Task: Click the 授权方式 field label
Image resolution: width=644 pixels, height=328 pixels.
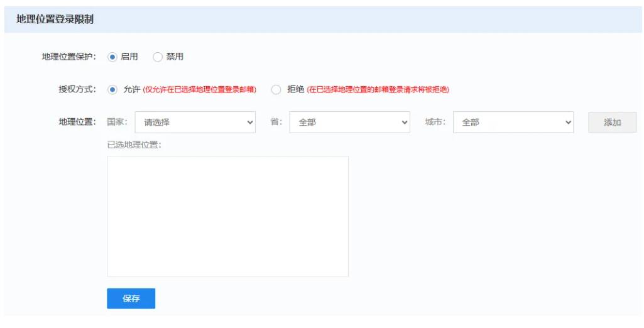Action: coord(77,89)
